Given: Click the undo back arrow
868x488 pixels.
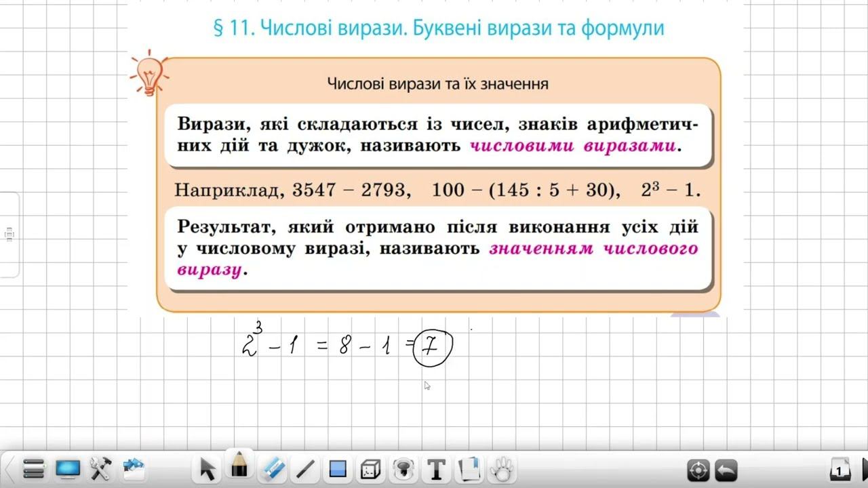Looking at the screenshot, I should [x=726, y=470].
